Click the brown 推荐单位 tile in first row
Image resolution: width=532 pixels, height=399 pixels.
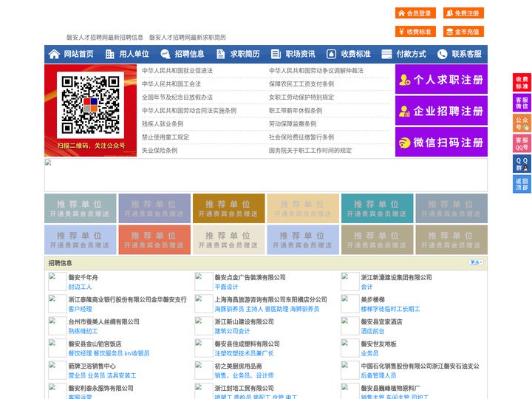pos(228,208)
